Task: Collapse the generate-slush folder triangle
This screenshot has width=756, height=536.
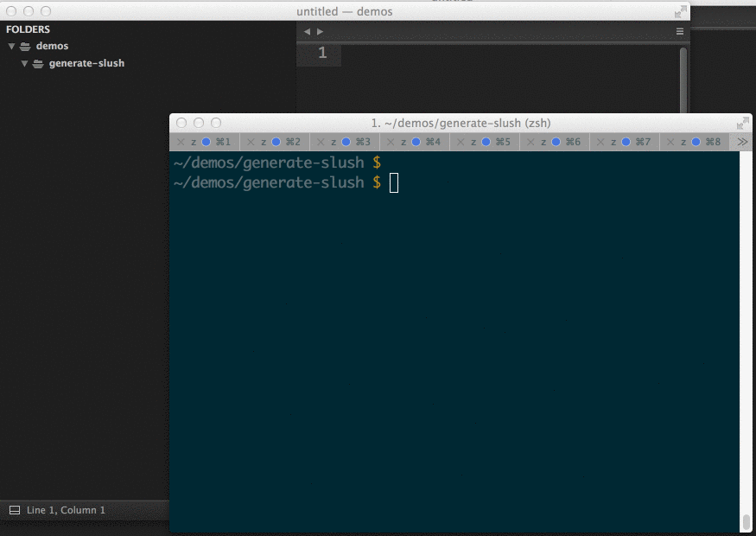Action: pos(24,64)
